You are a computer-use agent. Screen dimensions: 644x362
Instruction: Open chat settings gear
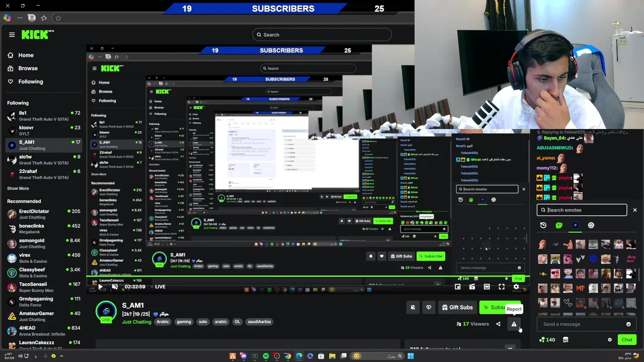610,340
